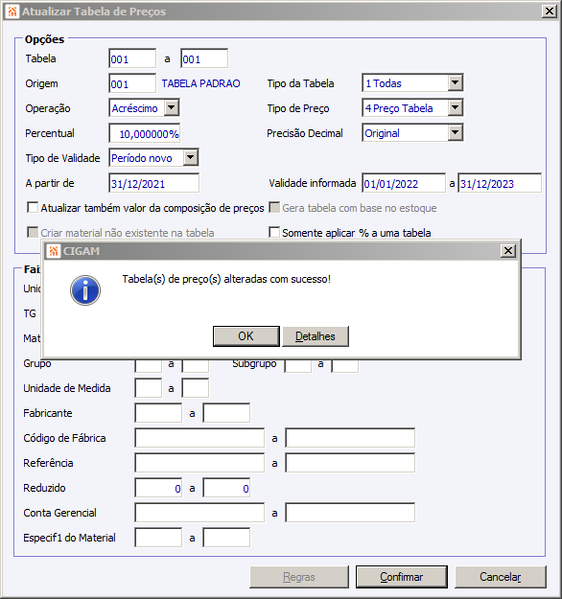562x599 pixels.
Task: Click the first Unidade de Medida field
Action: point(148,388)
